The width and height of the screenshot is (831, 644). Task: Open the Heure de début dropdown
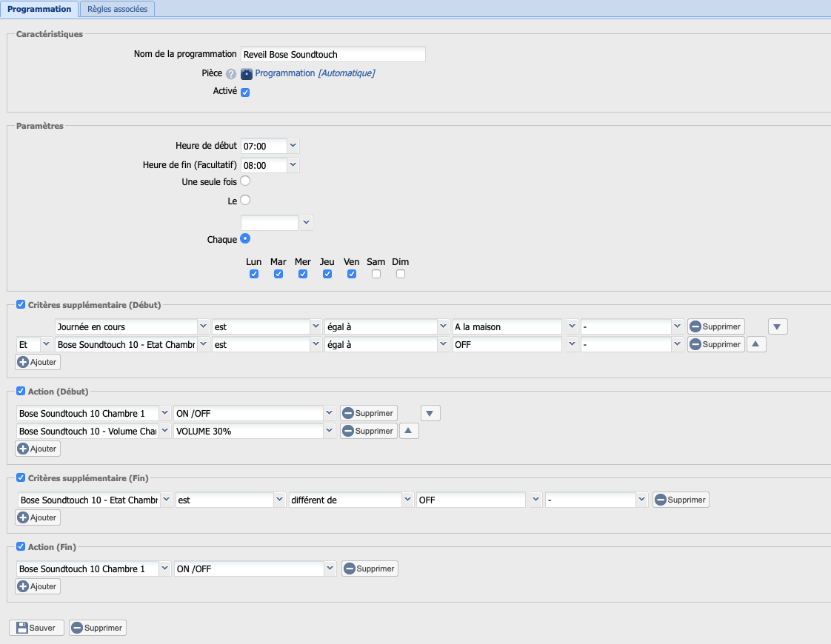pos(293,146)
